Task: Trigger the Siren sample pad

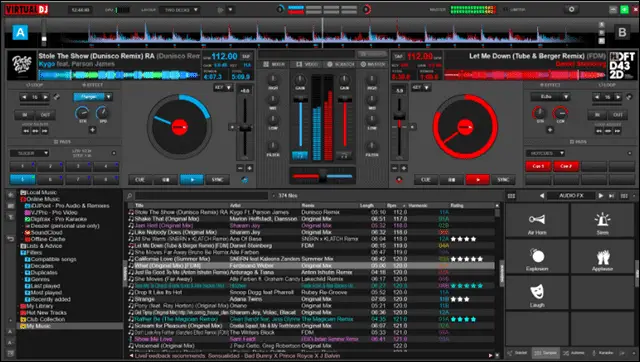Action: [602, 220]
